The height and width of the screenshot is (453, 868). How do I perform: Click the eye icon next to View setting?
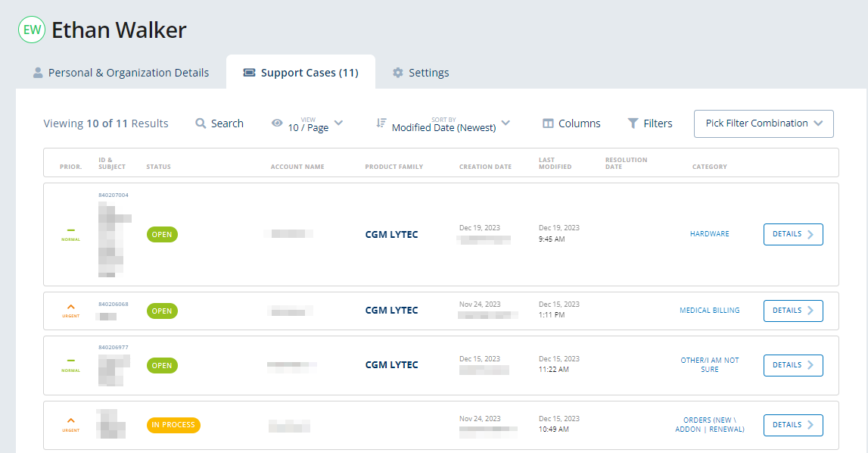click(278, 123)
